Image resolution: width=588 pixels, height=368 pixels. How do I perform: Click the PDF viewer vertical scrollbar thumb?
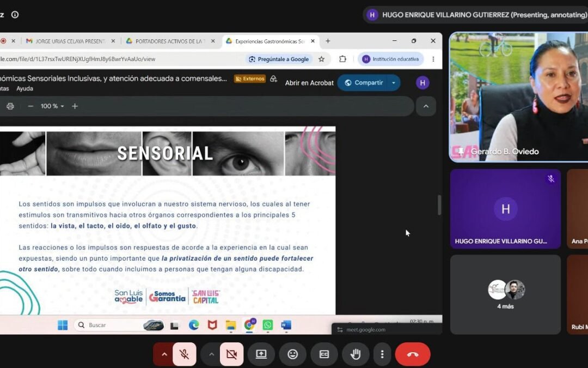(x=439, y=205)
